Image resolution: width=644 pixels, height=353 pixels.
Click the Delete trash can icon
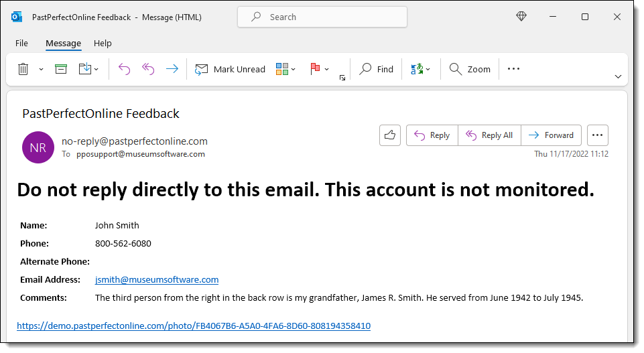pyautogui.click(x=23, y=69)
